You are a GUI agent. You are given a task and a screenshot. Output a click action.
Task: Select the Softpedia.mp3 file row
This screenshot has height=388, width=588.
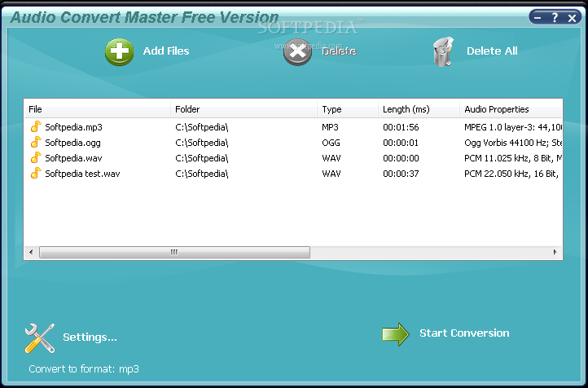(x=293, y=127)
